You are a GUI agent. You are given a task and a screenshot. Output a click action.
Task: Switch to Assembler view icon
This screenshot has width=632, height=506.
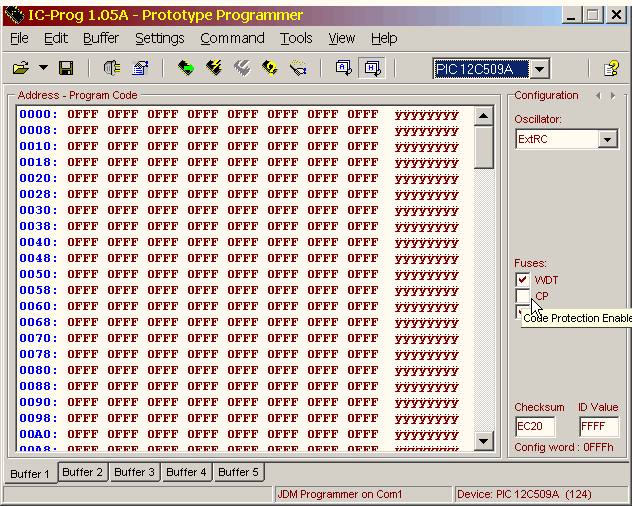click(x=344, y=68)
